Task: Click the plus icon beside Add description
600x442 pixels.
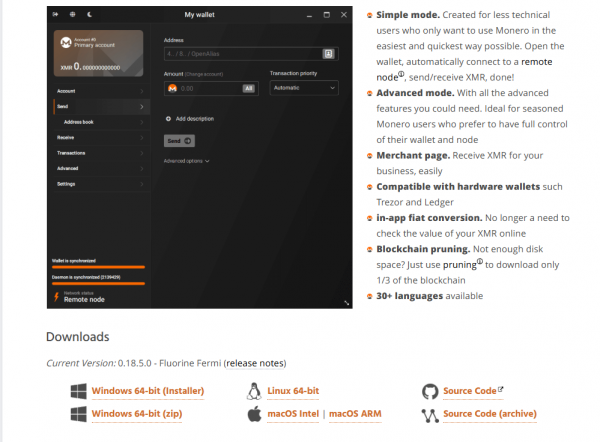Action: point(168,119)
